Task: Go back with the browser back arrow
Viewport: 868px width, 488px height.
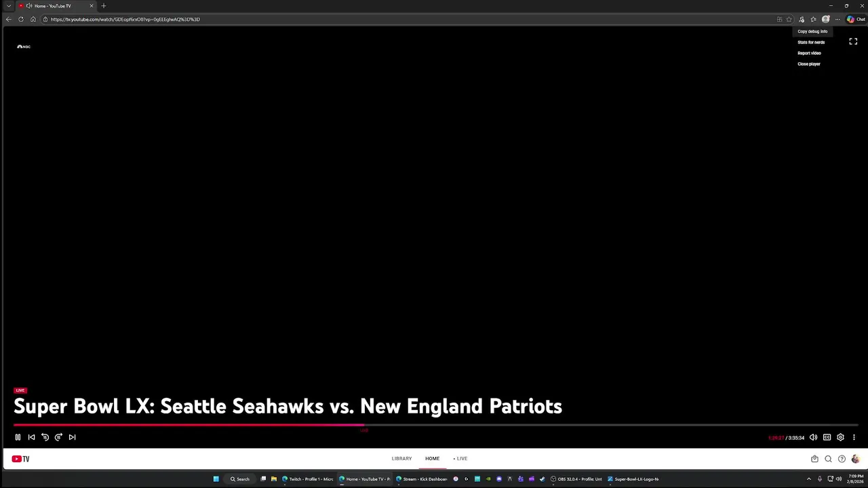Action: 8,19
